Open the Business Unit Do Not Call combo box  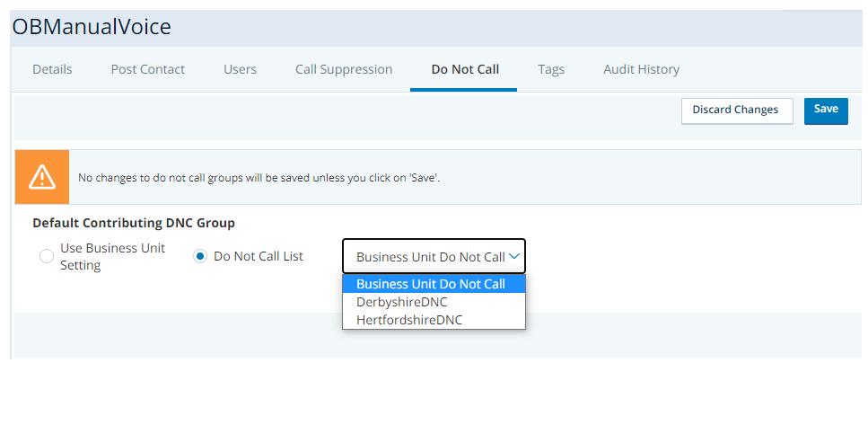point(434,256)
